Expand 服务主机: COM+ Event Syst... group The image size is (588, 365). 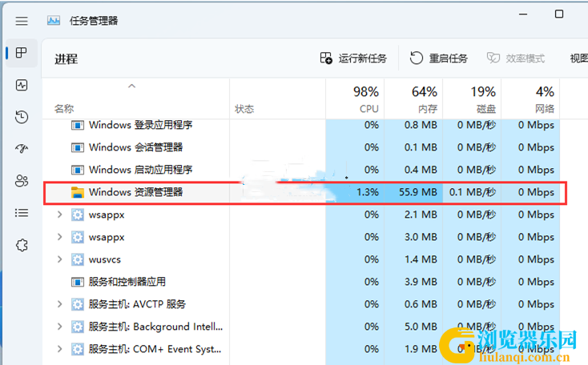click(x=59, y=349)
